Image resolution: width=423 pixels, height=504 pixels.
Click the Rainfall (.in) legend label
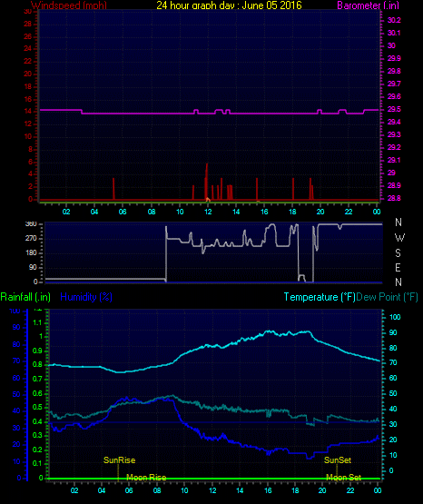tap(25, 297)
